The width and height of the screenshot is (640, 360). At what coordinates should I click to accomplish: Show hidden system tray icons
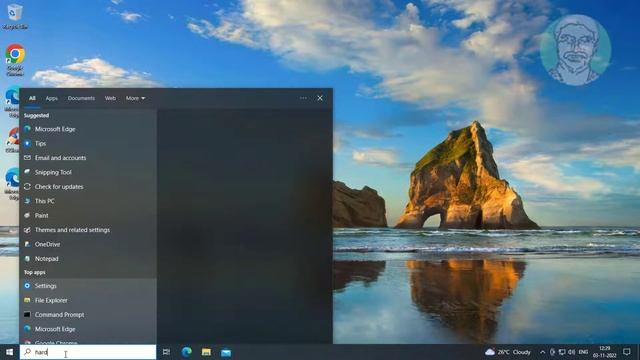tap(542, 352)
